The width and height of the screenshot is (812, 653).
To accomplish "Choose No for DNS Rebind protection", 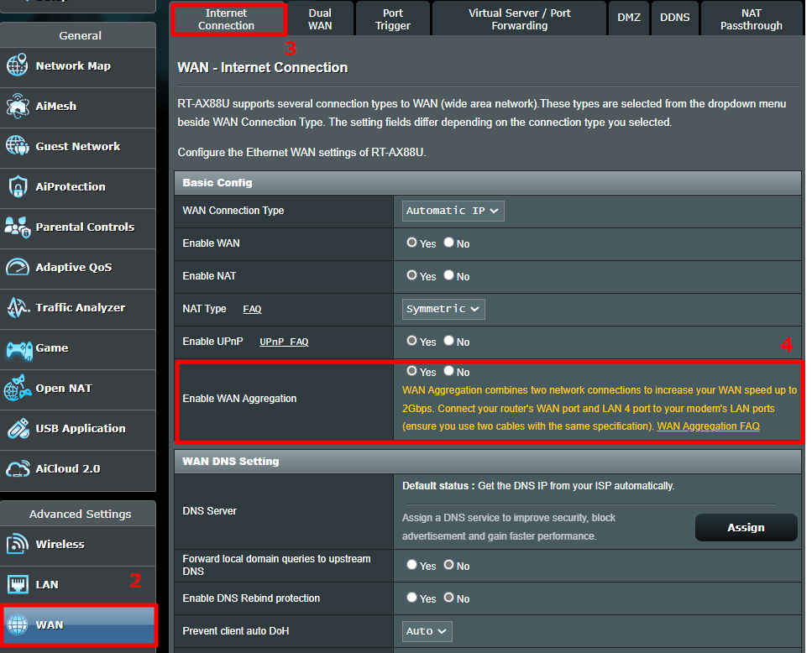I will pos(448,598).
